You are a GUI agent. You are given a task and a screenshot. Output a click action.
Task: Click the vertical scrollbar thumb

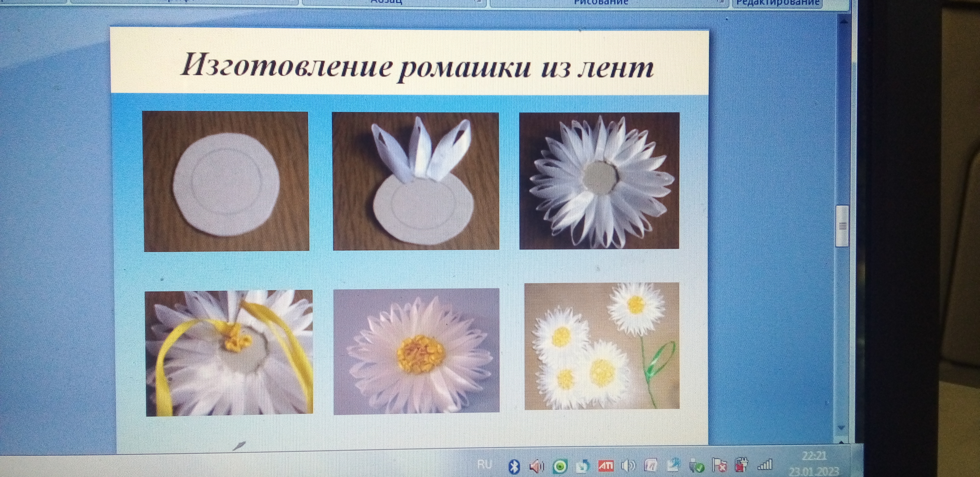(843, 226)
